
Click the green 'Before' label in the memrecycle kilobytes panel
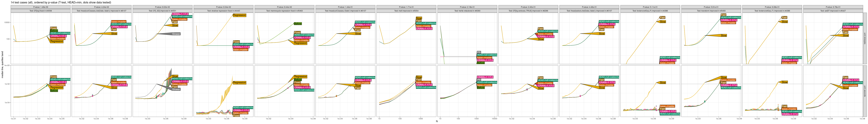pos(298,24)
